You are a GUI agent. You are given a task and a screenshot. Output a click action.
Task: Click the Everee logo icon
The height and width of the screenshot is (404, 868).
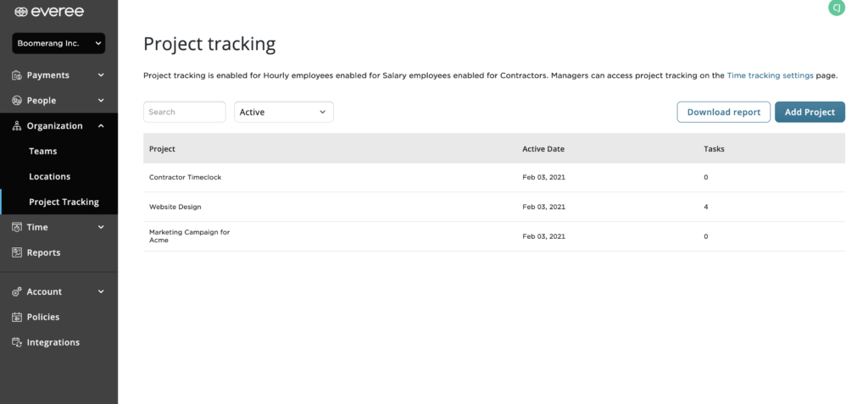[x=21, y=12]
